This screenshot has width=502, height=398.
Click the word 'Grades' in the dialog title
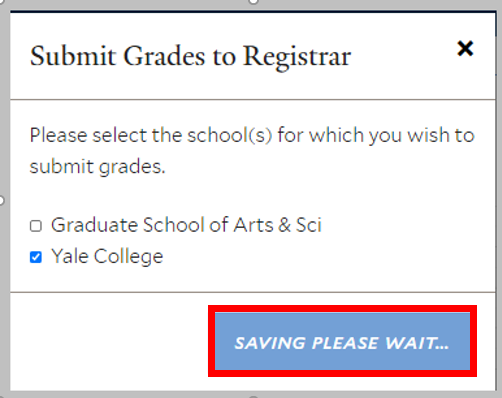coord(164,56)
